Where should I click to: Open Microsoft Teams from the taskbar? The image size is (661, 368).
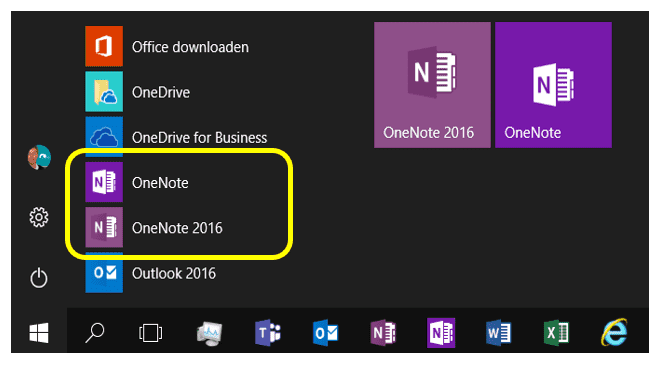tap(268, 333)
